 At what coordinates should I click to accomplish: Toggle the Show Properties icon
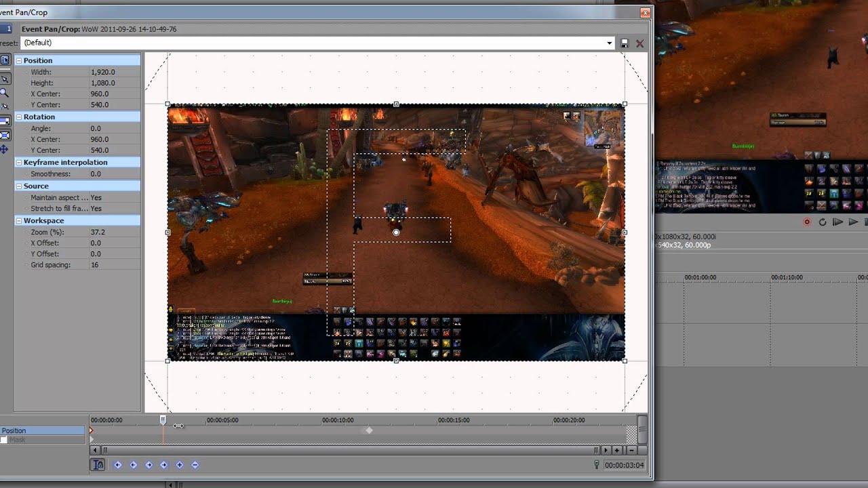coord(4,60)
